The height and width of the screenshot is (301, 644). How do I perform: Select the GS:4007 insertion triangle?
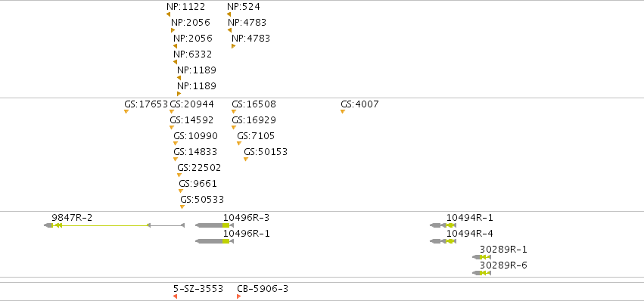click(343, 112)
